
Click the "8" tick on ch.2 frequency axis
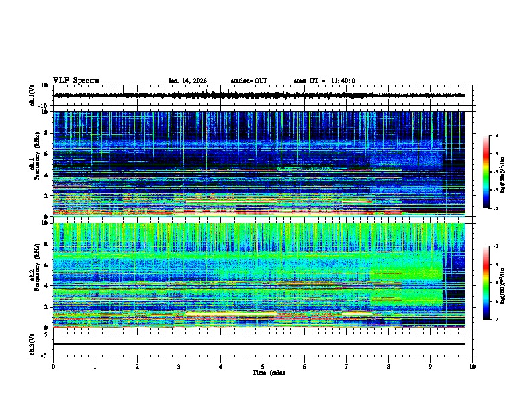click(47, 244)
